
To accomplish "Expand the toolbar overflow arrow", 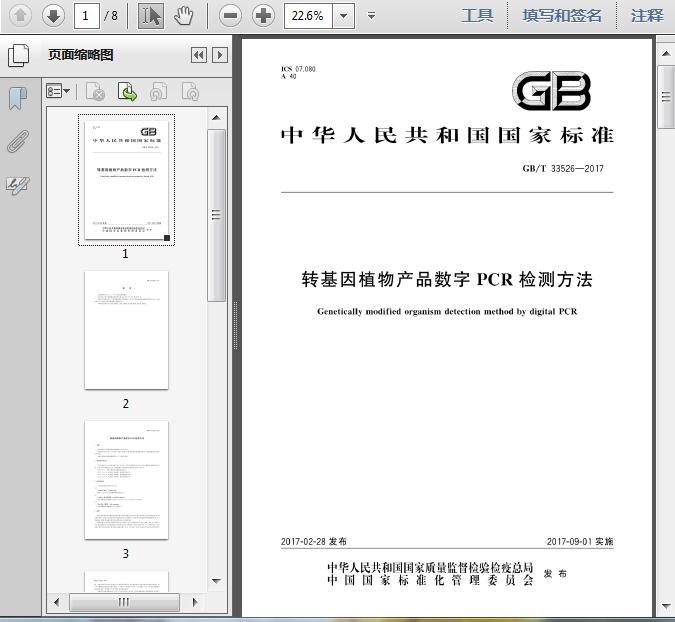I will click(x=372, y=15).
